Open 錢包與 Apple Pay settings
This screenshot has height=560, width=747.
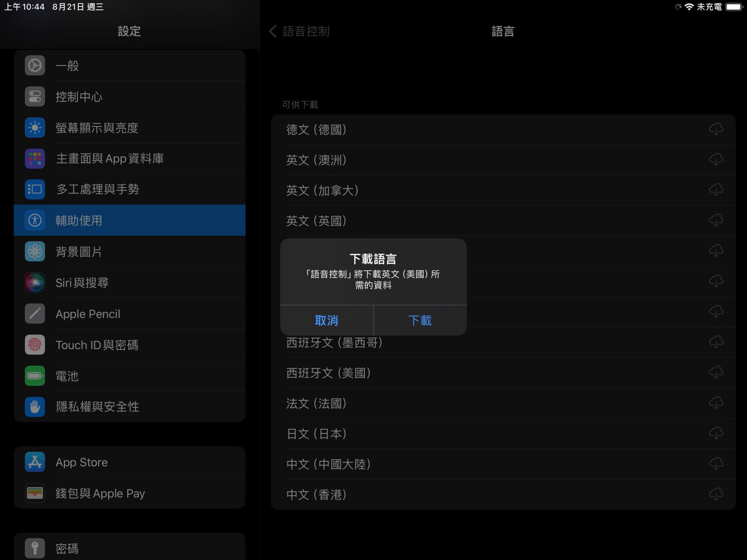click(x=129, y=493)
